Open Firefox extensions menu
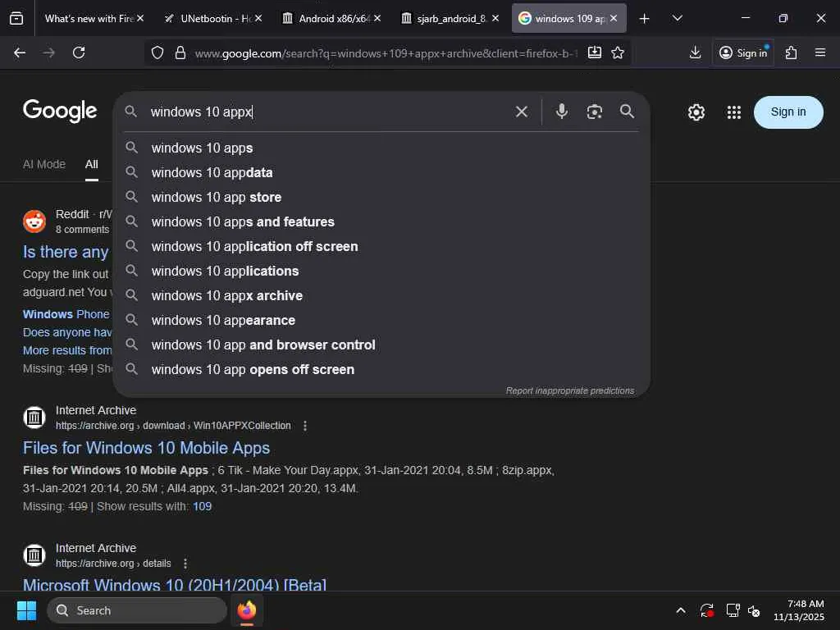 pos(792,52)
